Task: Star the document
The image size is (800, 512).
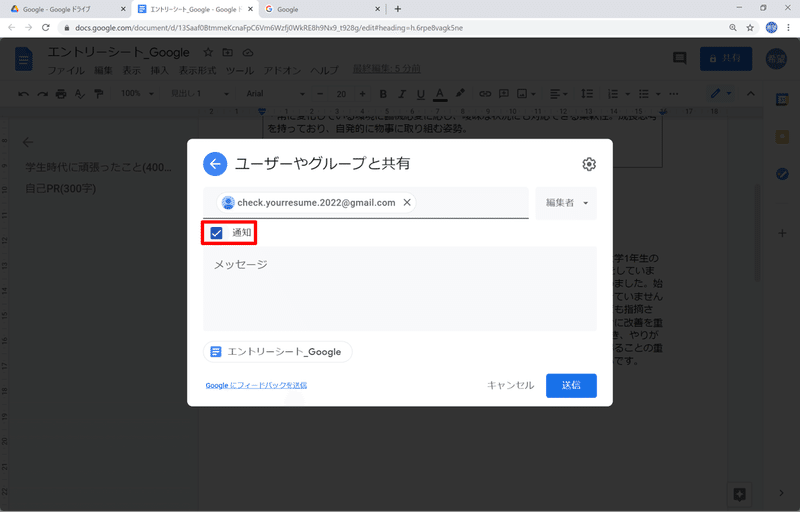Action: 208,53
